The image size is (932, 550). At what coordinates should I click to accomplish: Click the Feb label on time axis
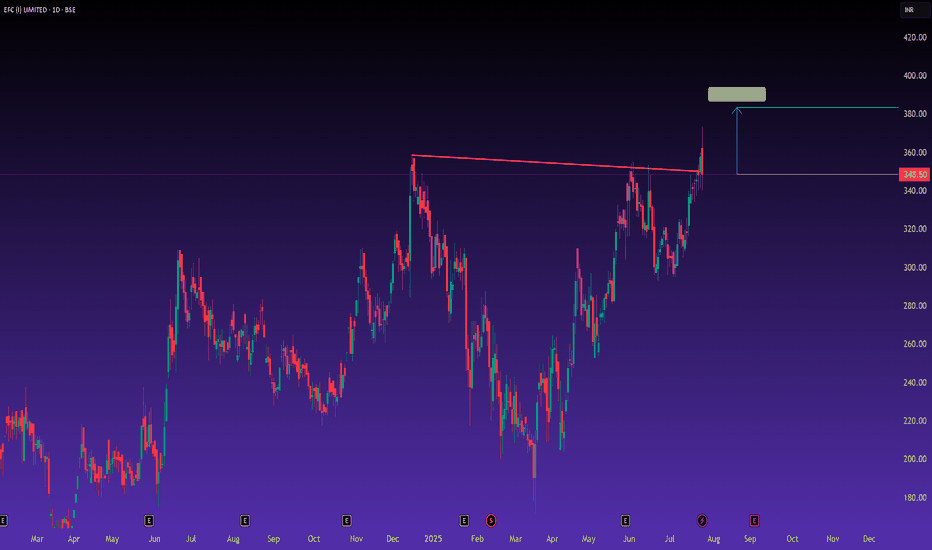pos(477,539)
